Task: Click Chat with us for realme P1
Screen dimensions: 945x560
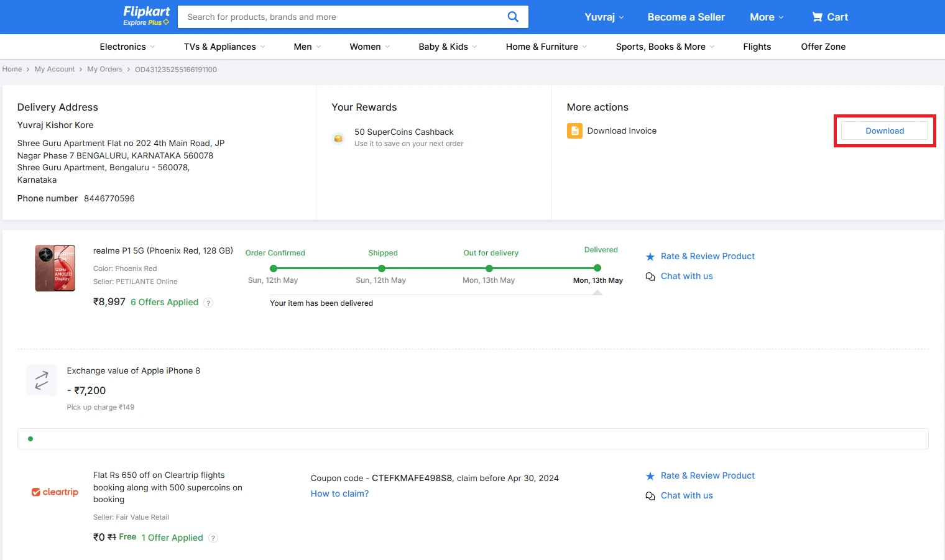Action: pos(686,276)
